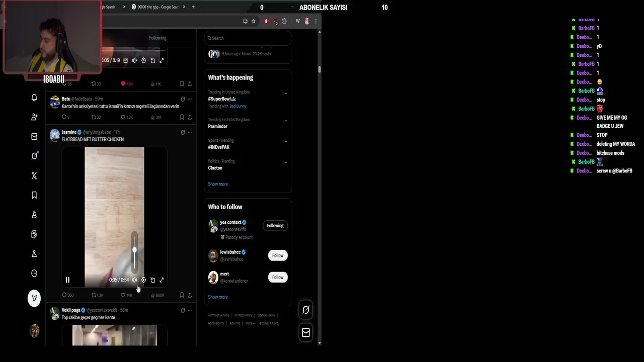Screen dimensions: 644x362
Task: Open Profile icon in the left sidebar
Action: click(x=34, y=254)
